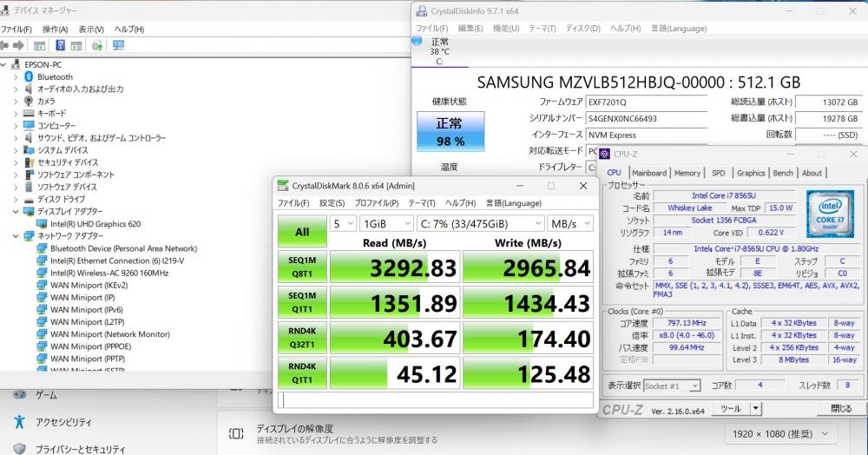This screenshot has width=868, height=455.
Task: Click the Intel Core i7 logo in CPU-Z
Action: pyautogui.click(x=831, y=214)
